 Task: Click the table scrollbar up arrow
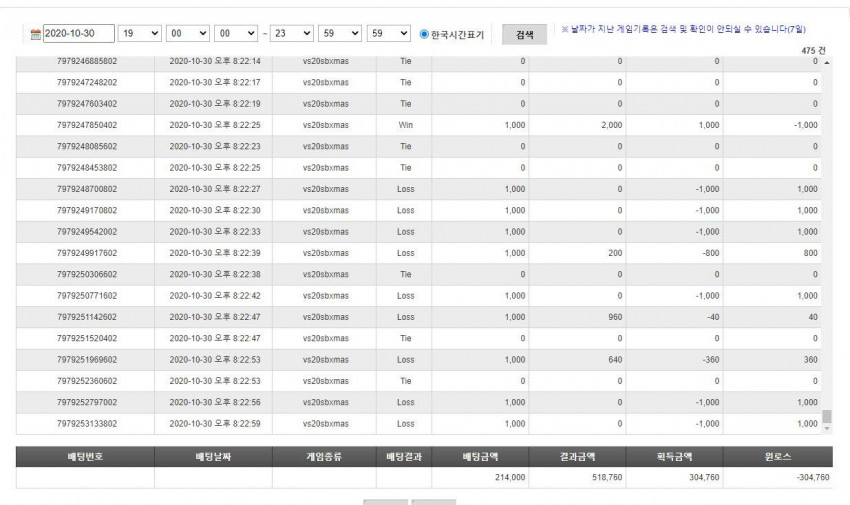(x=827, y=63)
